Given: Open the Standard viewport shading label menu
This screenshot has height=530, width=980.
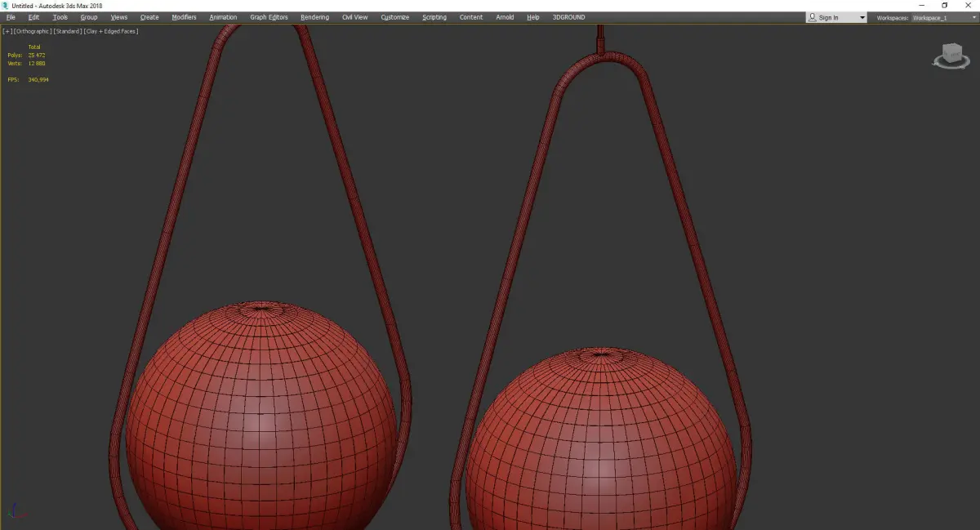Looking at the screenshot, I should pos(67,31).
